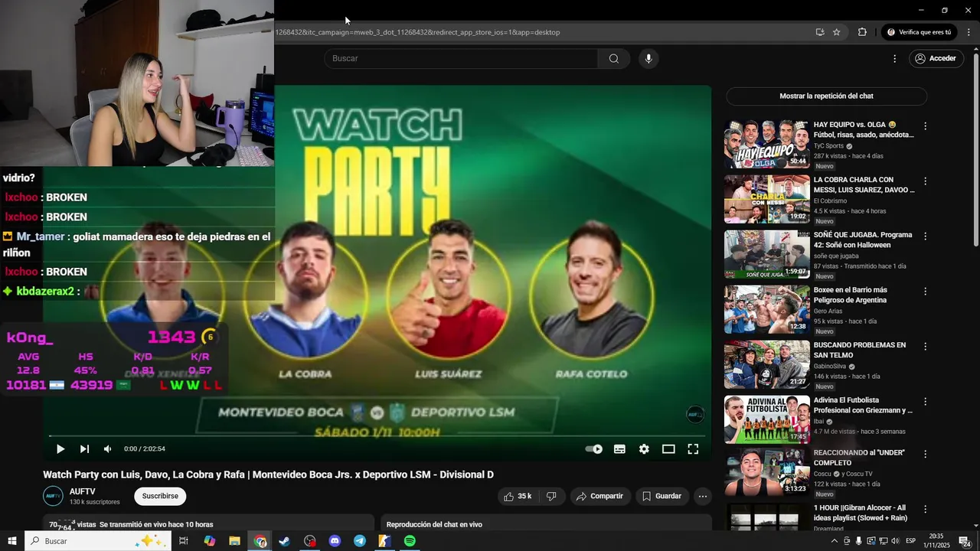Open options menu for REACCIONANDO al UNDER
This screenshot has height=551, width=980.
pos(925,455)
